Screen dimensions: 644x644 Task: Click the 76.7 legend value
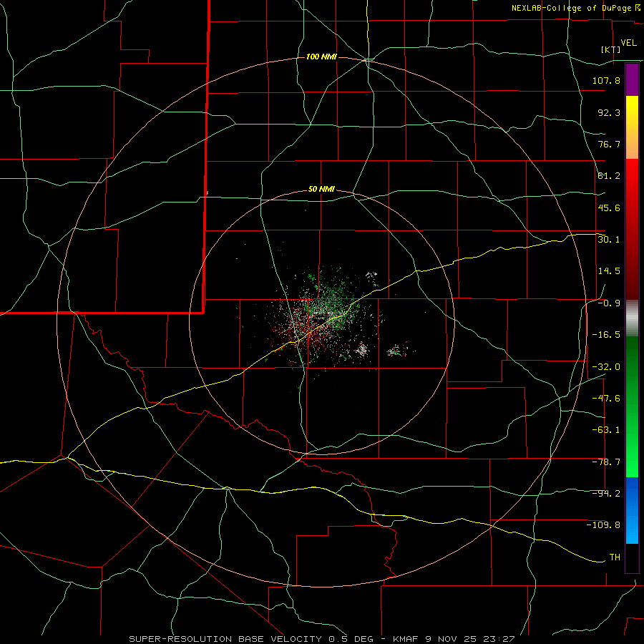(609, 144)
